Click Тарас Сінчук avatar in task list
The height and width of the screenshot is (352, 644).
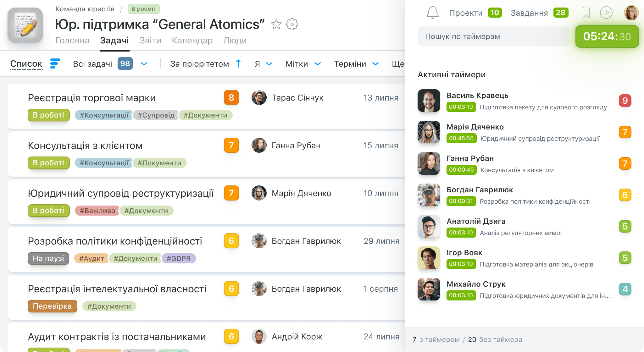[x=259, y=98]
